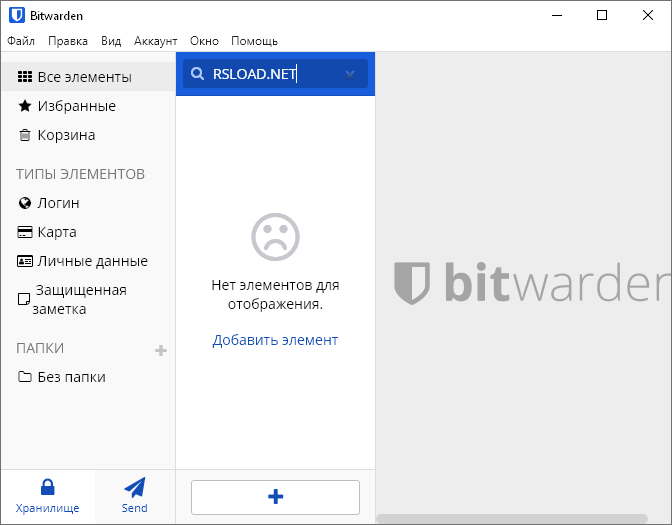Switch to the Send tab
672x525 pixels.
coord(135,496)
